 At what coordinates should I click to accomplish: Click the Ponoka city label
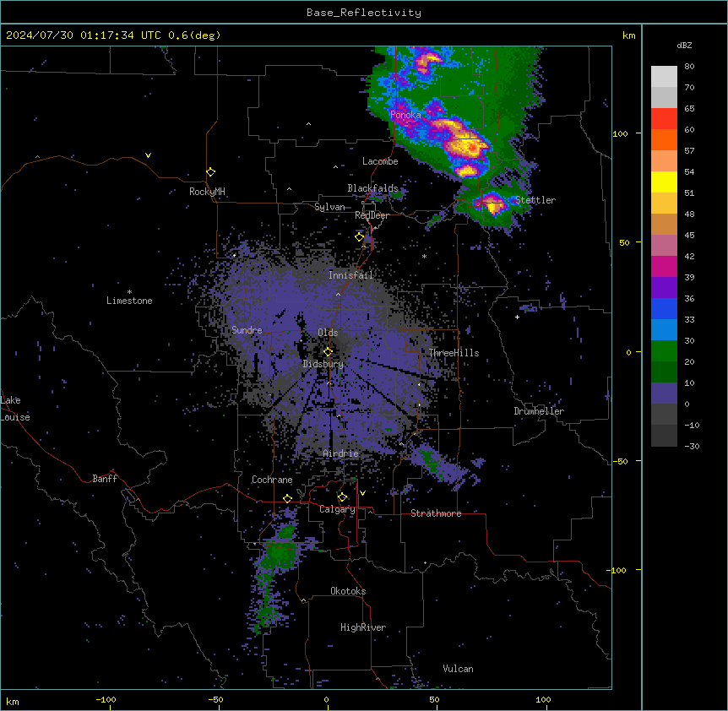[405, 115]
